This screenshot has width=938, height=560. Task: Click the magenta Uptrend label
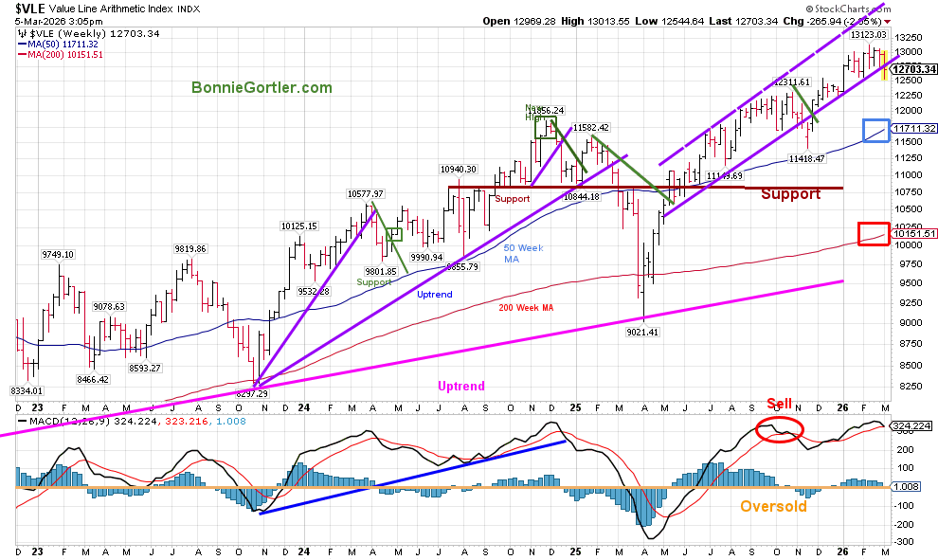[460, 386]
